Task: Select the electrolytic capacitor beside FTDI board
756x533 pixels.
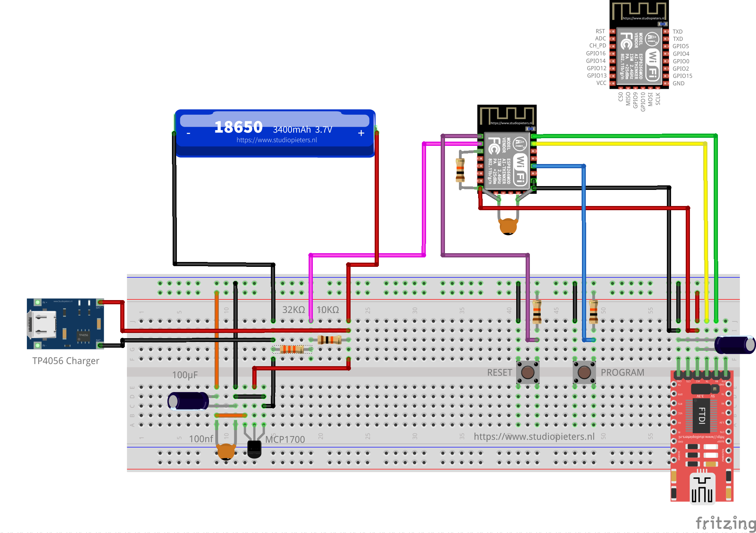Action: tap(735, 344)
